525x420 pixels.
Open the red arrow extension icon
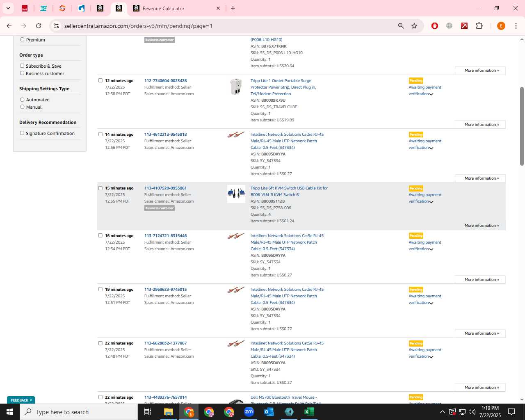[464, 26]
